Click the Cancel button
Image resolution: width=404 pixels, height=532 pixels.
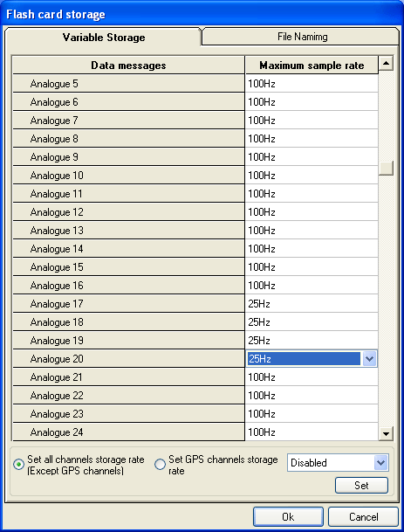pyautogui.click(x=363, y=517)
